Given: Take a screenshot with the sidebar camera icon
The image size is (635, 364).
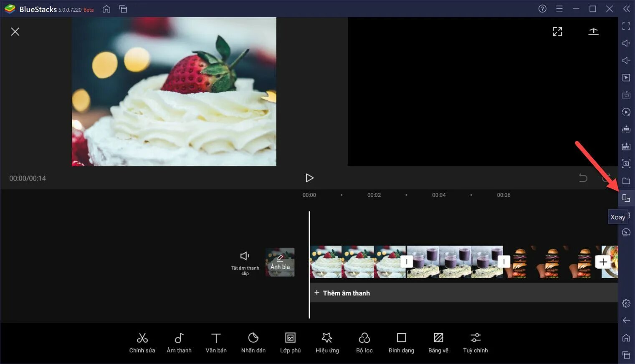Looking at the screenshot, I should [x=626, y=163].
